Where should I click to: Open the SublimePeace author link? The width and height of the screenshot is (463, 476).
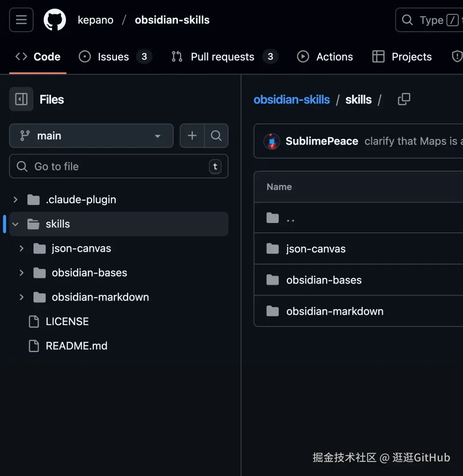tap(322, 141)
